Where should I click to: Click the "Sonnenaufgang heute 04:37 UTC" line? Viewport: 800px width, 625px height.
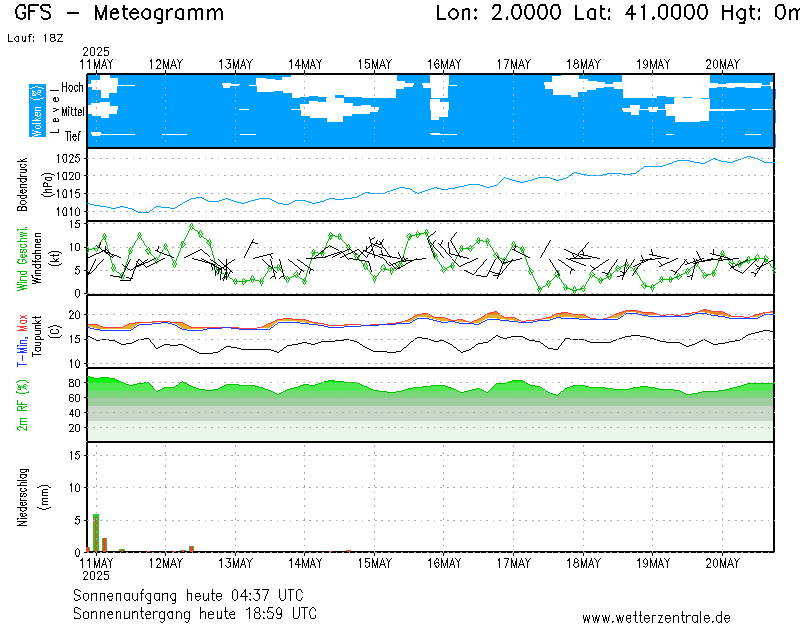tap(188, 595)
